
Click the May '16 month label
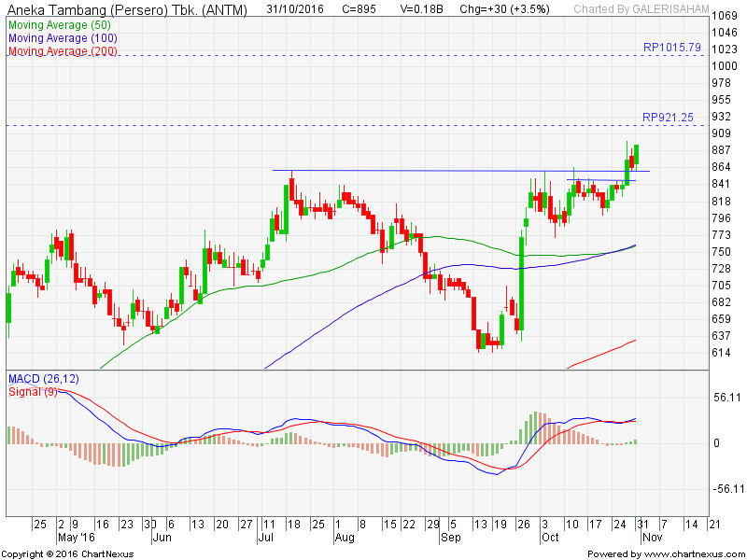tap(77, 538)
